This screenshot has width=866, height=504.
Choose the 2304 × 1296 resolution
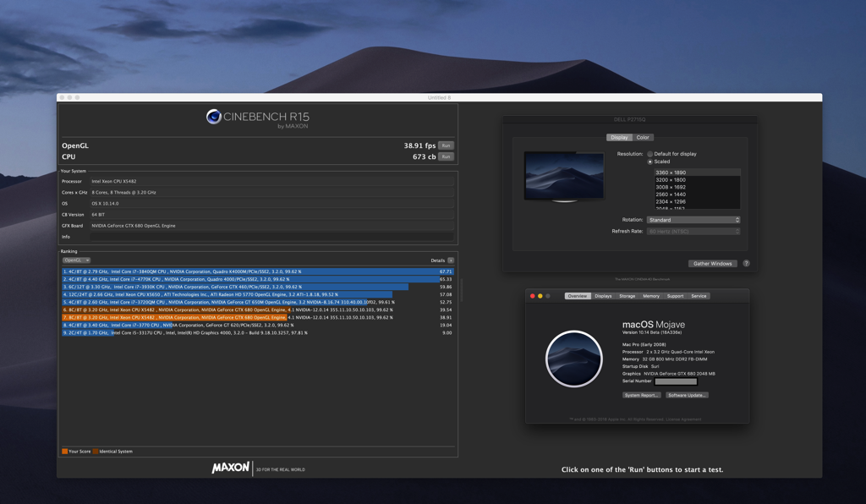pos(697,201)
